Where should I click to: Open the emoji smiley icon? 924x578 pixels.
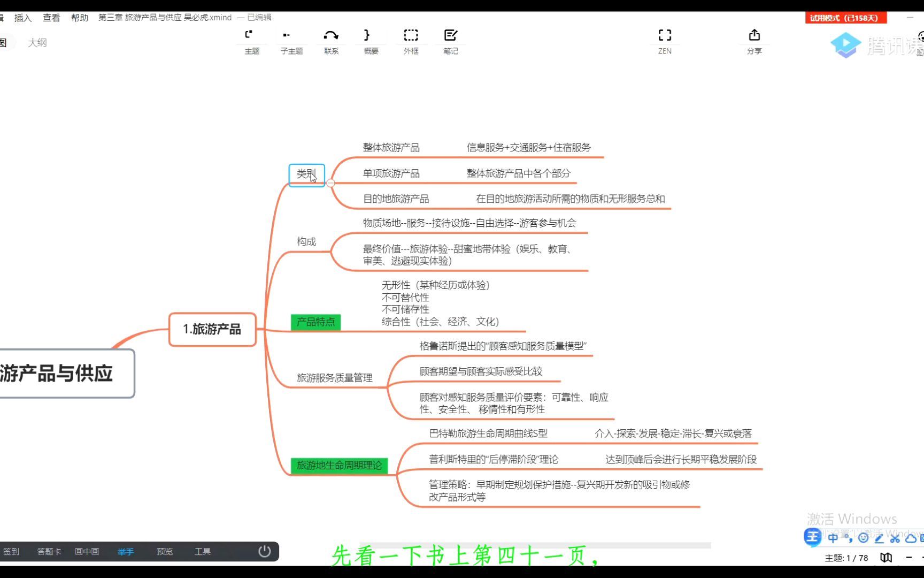coord(863,538)
